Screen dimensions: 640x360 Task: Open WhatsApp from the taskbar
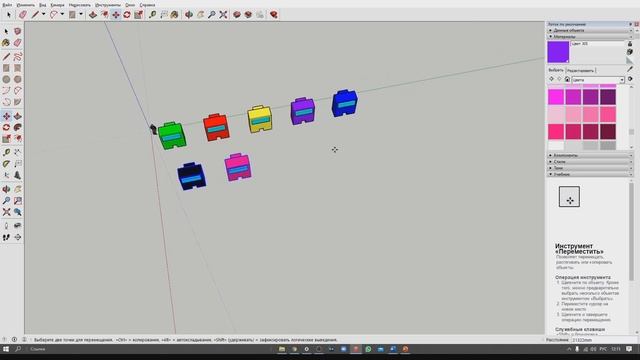[368, 349]
